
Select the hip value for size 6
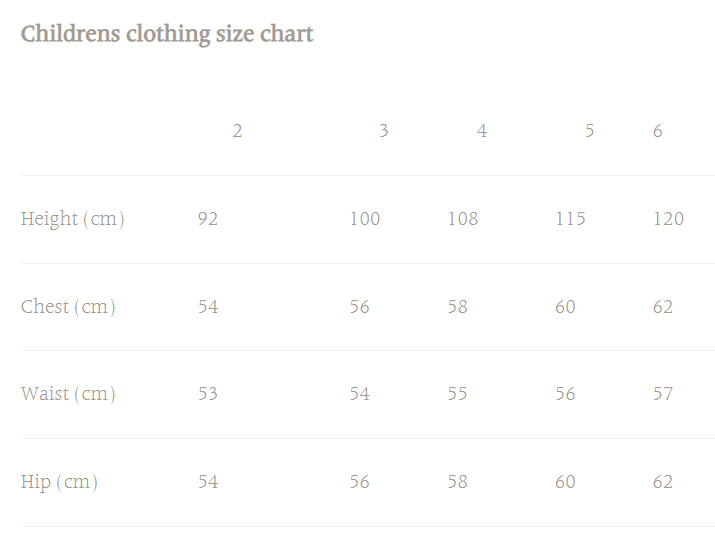[x=663, y=482]
